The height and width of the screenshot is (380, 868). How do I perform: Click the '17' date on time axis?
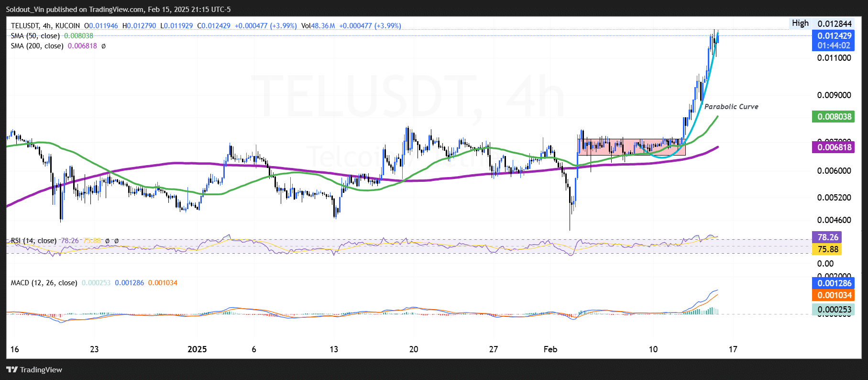coord(733,349)
